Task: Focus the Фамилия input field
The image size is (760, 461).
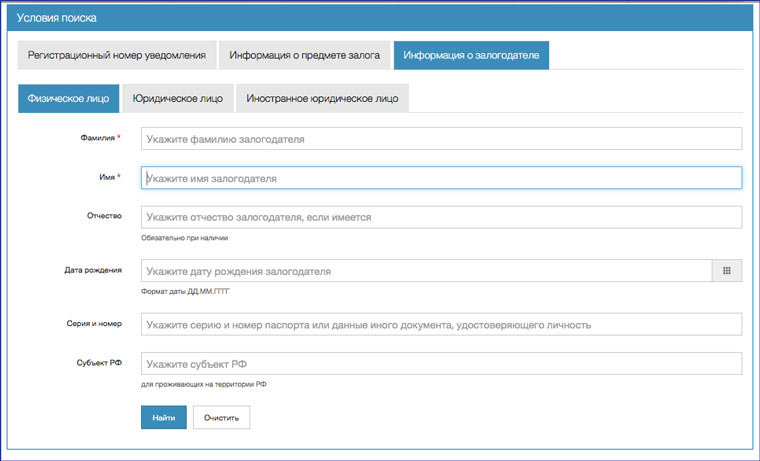Action: click(x=441, y=139)
